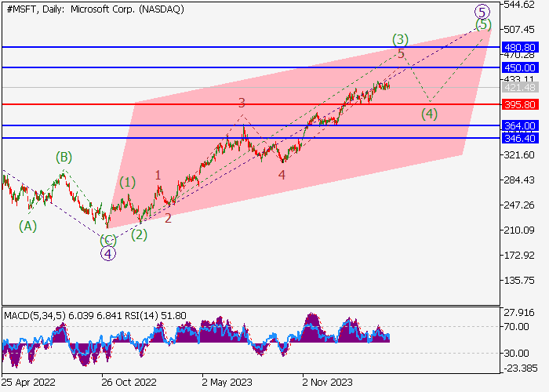Click the 27.916 indicator axis value
The height and width of the screenshot is (392, 549).
coord(519,312)
